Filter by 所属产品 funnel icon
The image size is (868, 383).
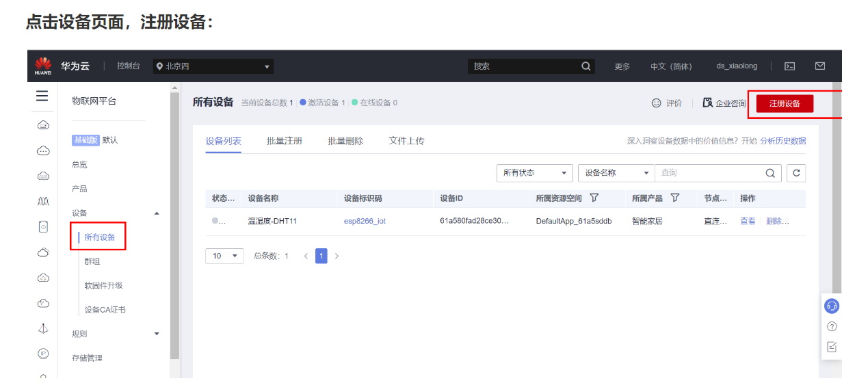tap(675, 198)
